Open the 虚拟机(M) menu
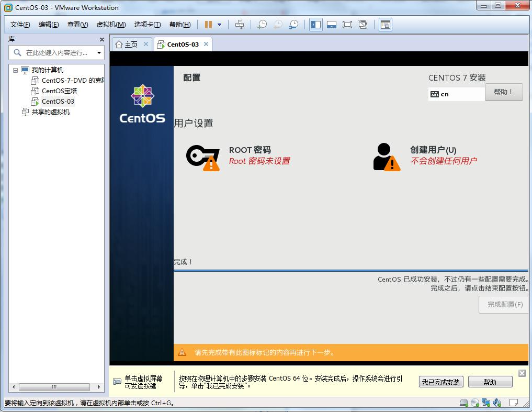 [111, 25]
